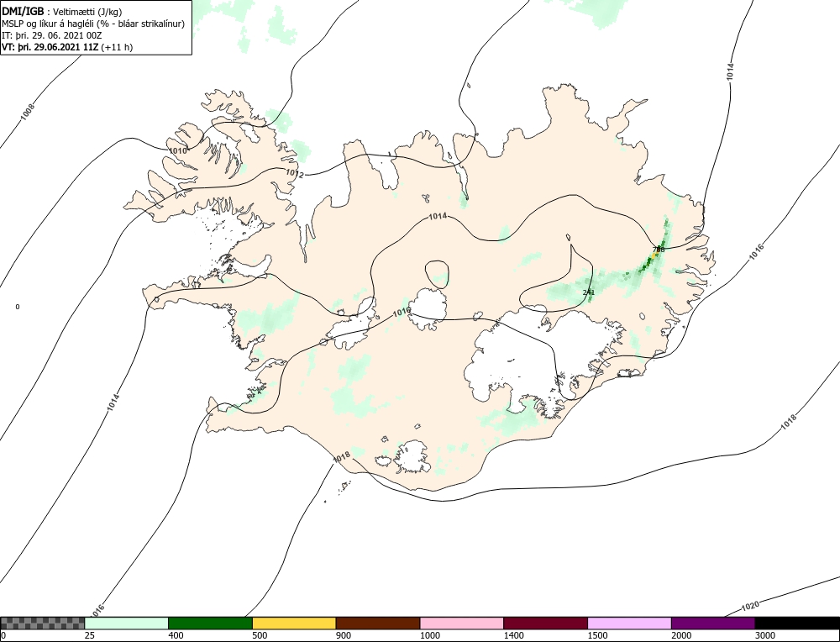The width and height of the screenshot is (840, 642).
Task: Click the legend tick value 900
Action: 344,635
